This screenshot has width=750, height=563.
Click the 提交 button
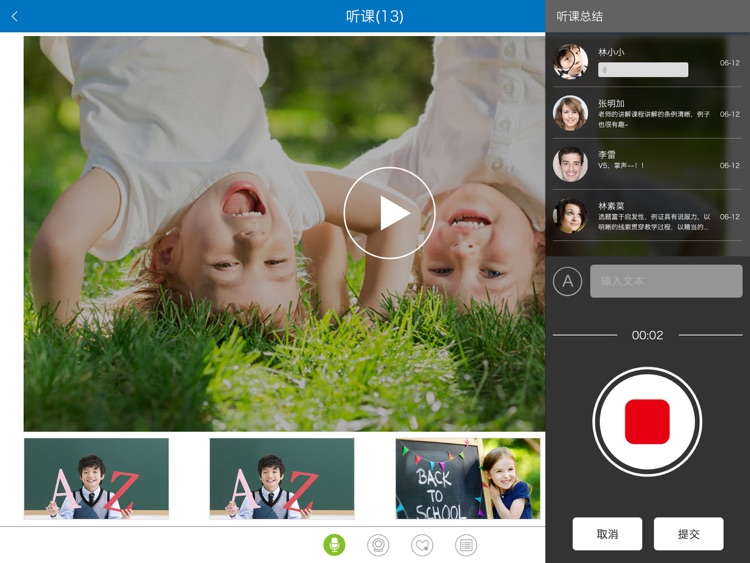tap(688, 534)
